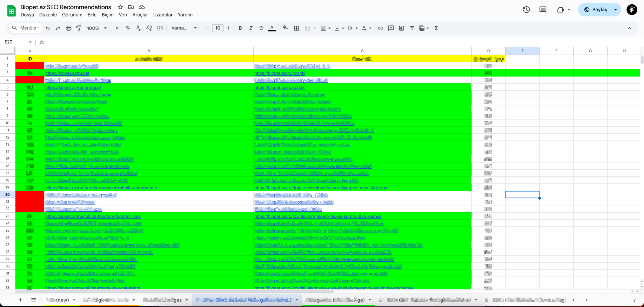The image size is (644, 307).
Task: Format as percent
Action: pyautogui.click(x=128, y=28)
